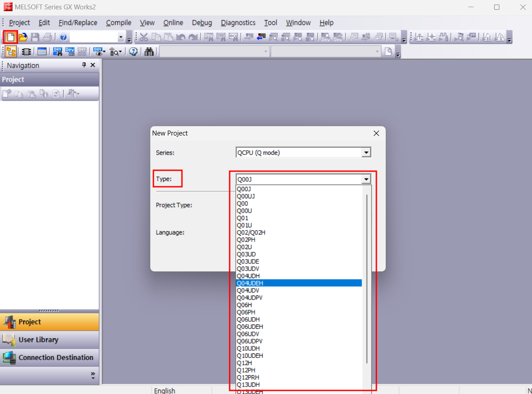This screenshot has height=394, width=532.
Task: Click the Undo arrow icon
Action: [x=181, y=37]
